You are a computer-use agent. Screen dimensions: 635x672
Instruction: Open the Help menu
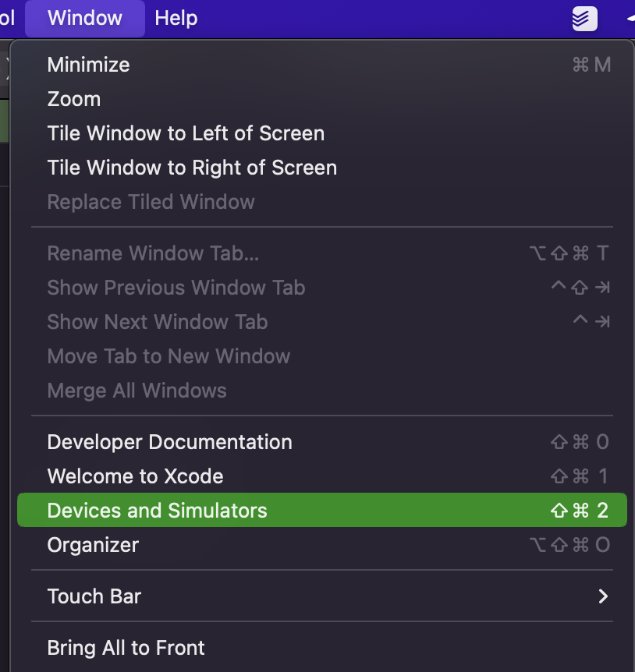[x=176, y=19]
